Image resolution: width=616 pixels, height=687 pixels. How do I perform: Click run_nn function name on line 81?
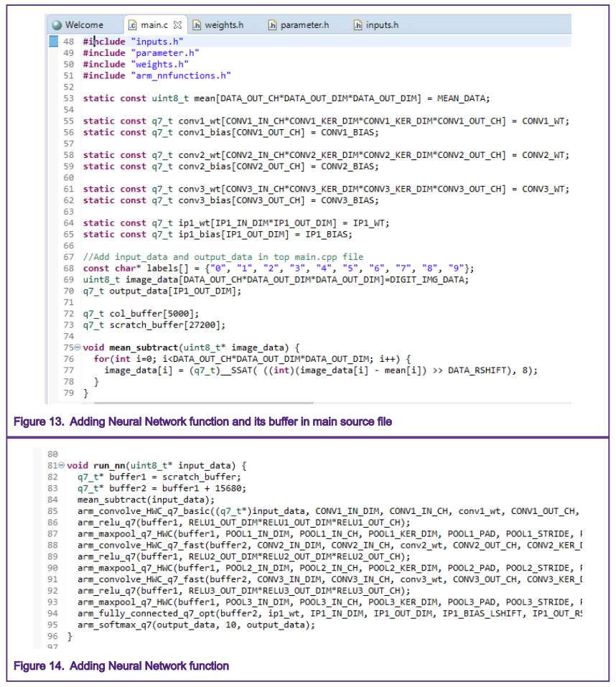coord(110,465)
